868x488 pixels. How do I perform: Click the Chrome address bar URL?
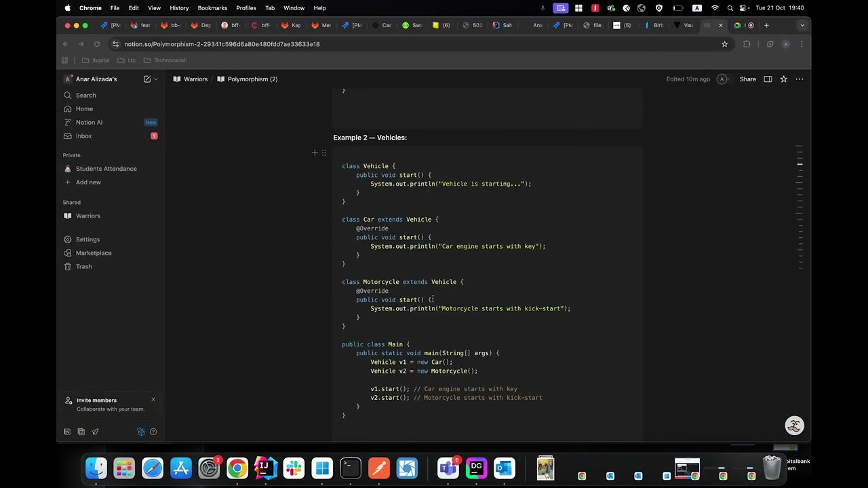point(222,44)
